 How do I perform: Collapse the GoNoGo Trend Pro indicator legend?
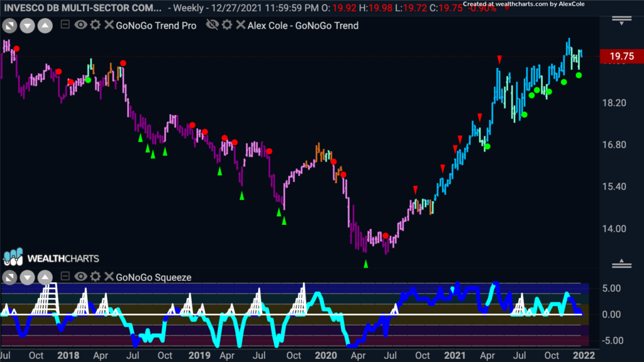click(65, 25)
